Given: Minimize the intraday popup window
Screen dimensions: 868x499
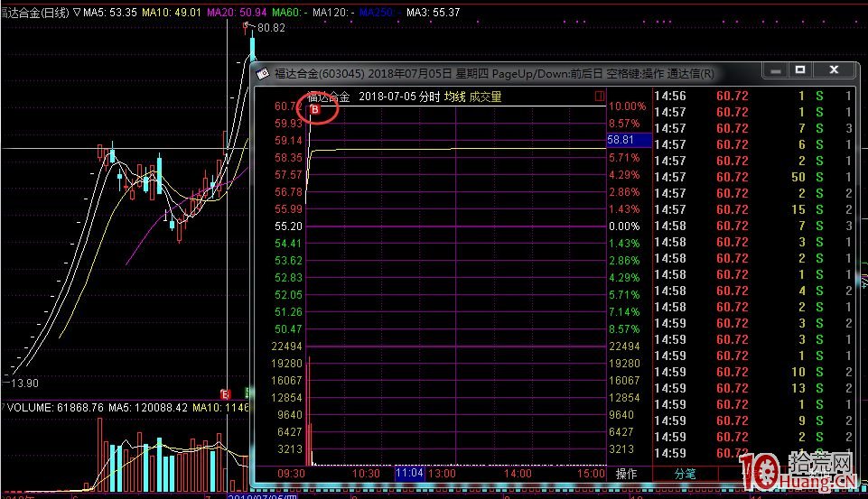Looking at the screenshot, I should coord(775,70).
